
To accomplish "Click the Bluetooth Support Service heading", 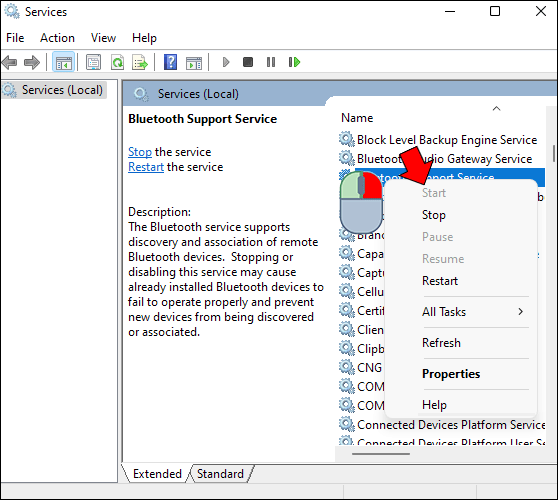I will click(x=202, y=119).
